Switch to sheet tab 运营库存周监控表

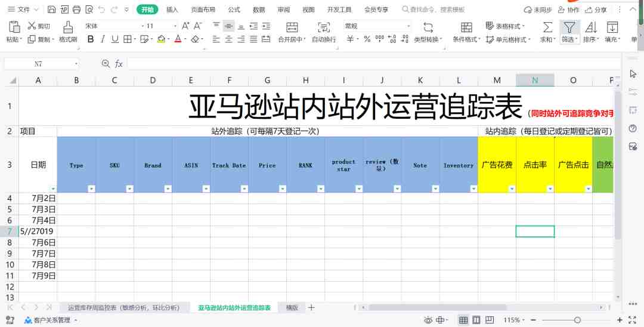click(x=123, y=307)
